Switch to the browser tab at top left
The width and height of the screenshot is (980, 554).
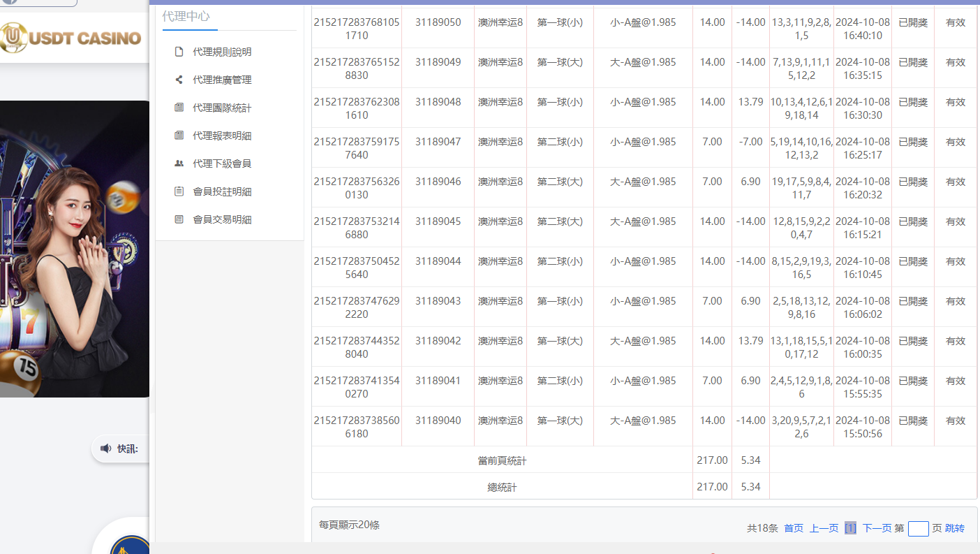tap(38, 3)
